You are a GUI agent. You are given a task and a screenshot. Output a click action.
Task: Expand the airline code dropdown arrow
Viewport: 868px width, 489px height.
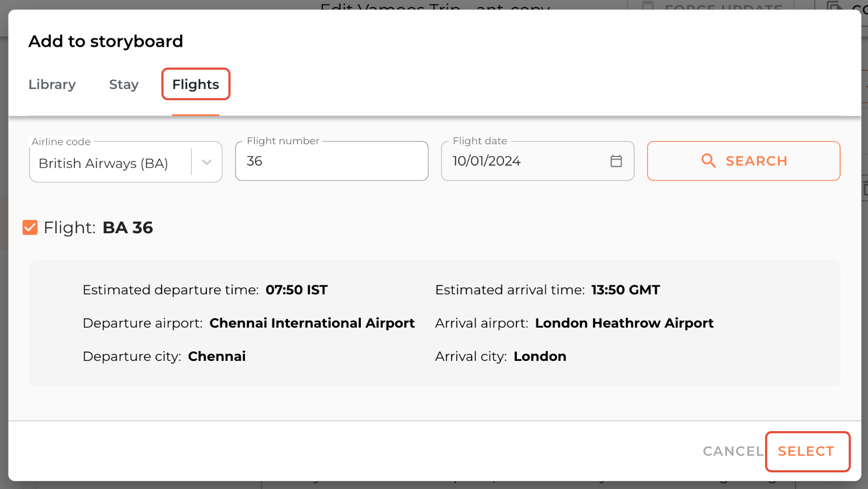pos(206,162)
